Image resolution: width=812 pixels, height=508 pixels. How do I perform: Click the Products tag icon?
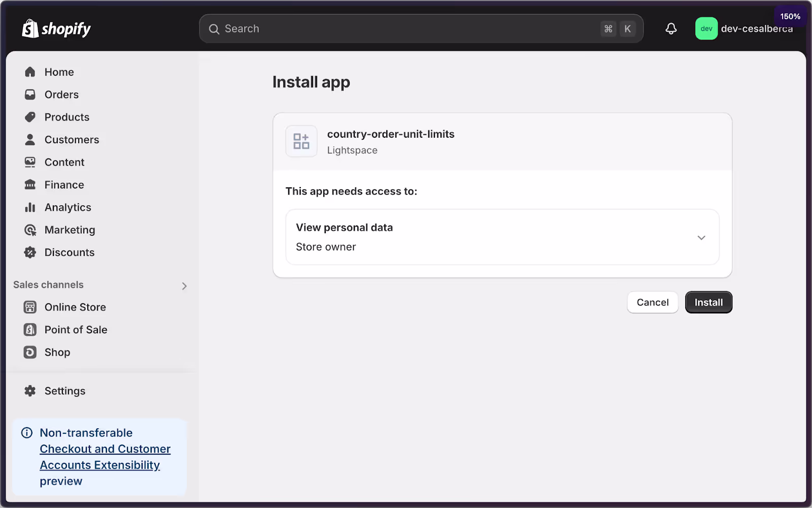[30, 117]
